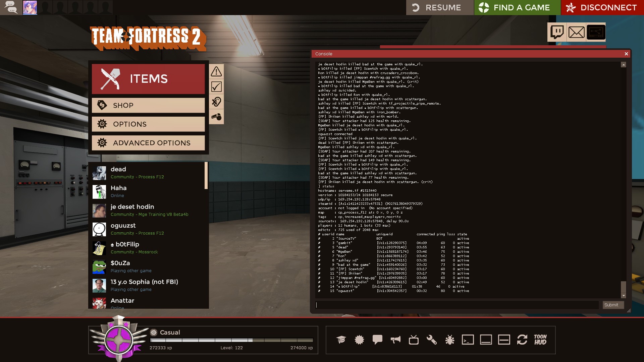Open the bug report icon
This screenshot has height=362, width=644.
coord(449,340)
